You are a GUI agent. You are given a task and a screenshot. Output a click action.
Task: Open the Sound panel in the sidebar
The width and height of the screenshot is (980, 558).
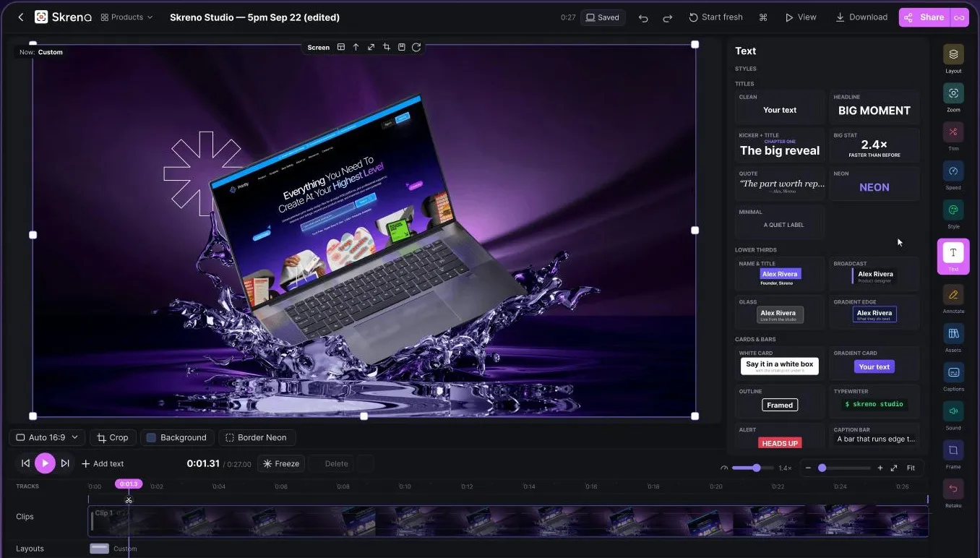pyautogui.click(x=953, y=416)
